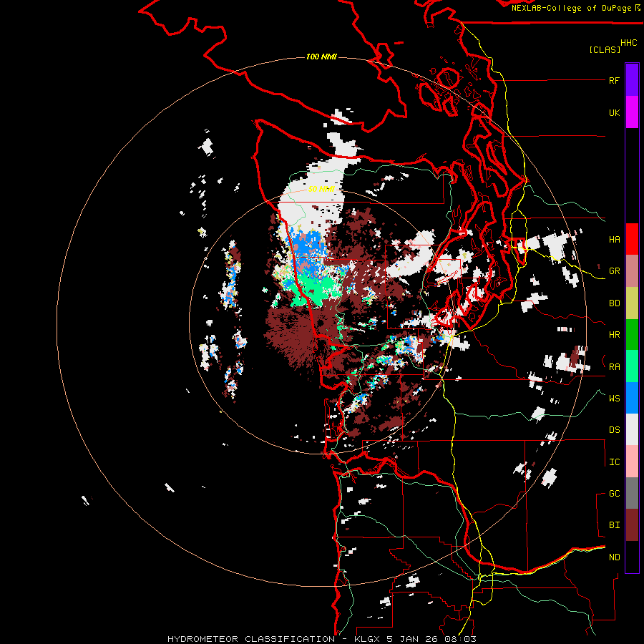
Task: Click the GC legend label
Action: [x=614, y=494]
